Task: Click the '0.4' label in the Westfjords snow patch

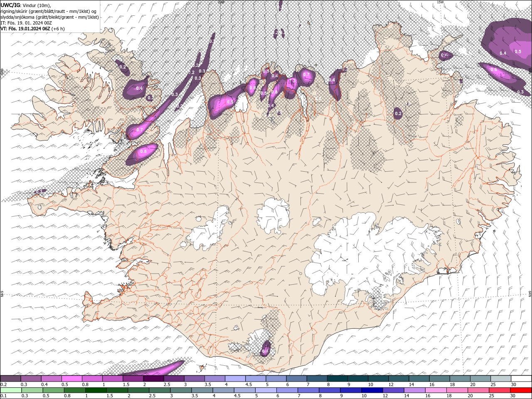Action: [139, 88]
